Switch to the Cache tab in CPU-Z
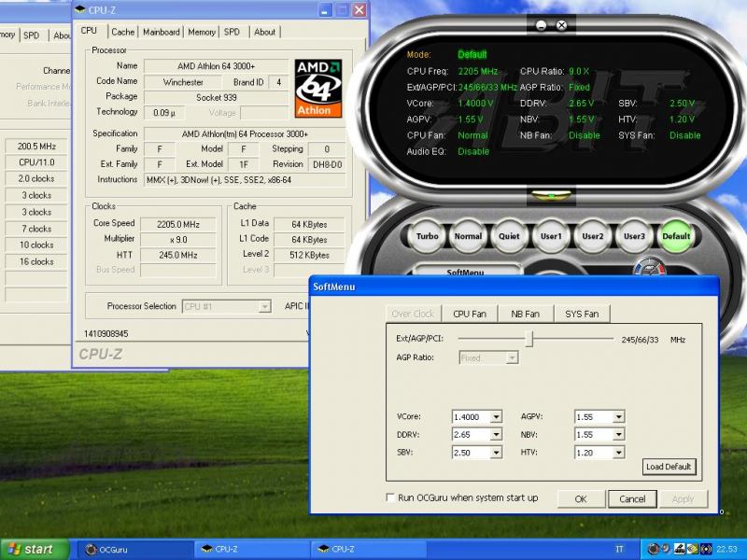The width and height of the screenshot is (747, 560). pos(123,32)
